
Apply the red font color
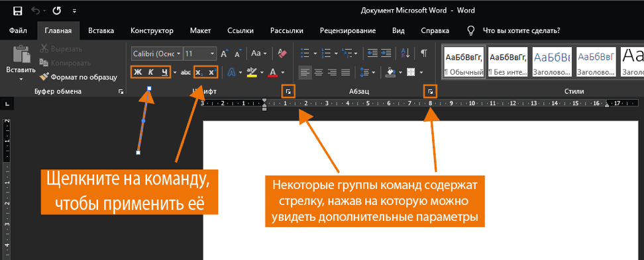click(273, 73)
